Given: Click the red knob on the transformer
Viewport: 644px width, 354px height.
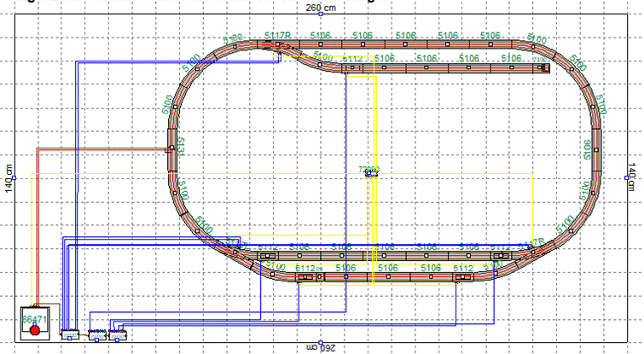Looking at the screenshot, I should click(x=35, y=328).
